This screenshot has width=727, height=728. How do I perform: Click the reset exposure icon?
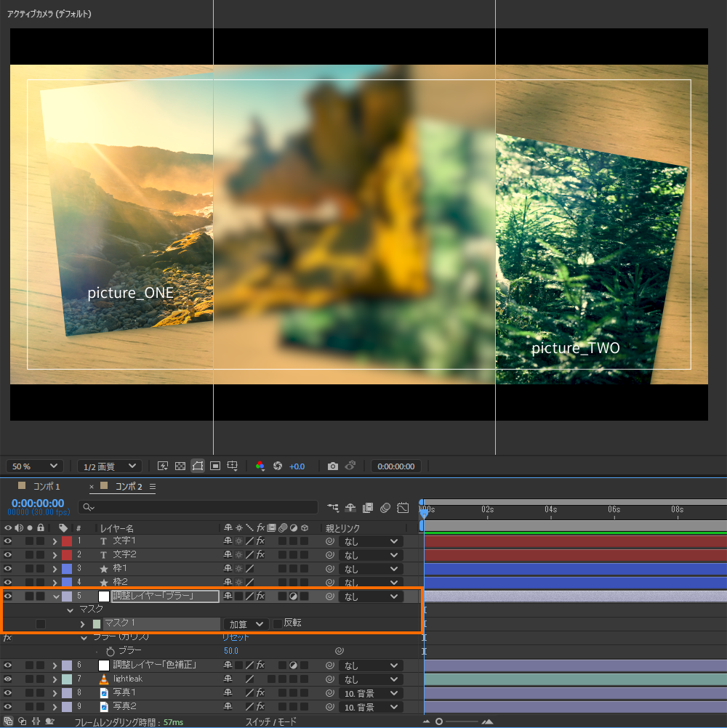pos(277,466)
